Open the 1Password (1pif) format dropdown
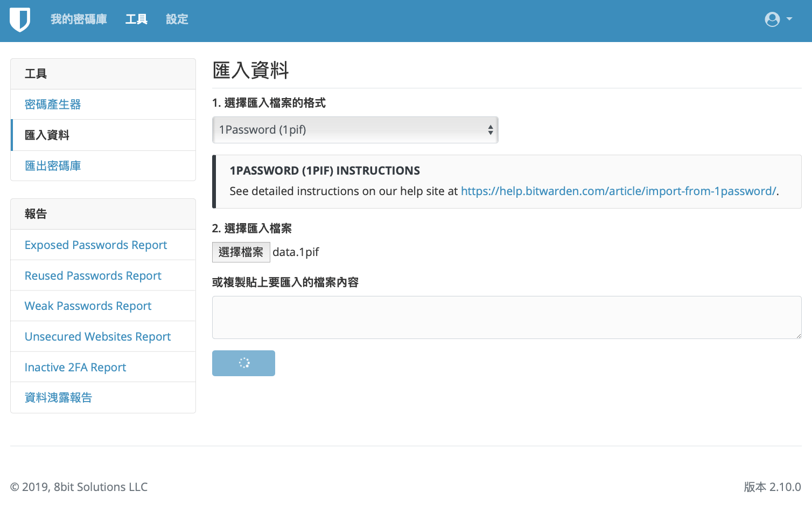The width and height of the screenshot is (812, 505). click(355, 130)
